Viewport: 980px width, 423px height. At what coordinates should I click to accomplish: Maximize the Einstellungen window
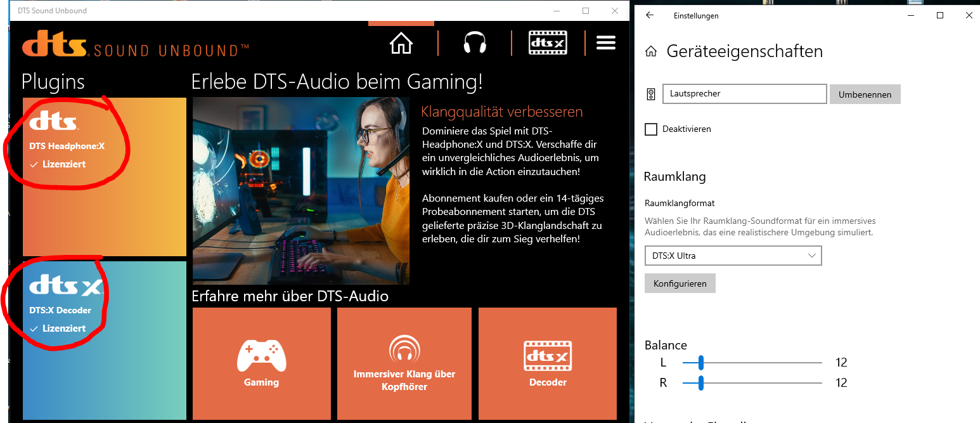point(940,15)
